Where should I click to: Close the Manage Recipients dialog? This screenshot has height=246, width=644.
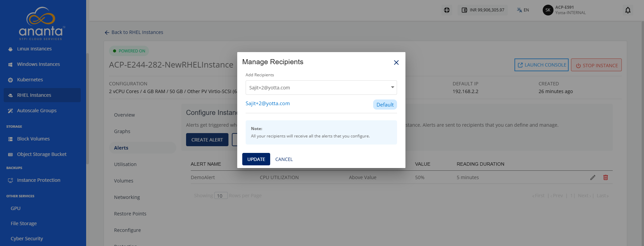[x=396, y=63]
